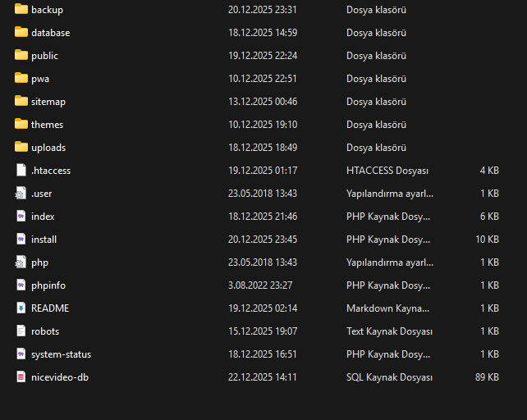Click the pwa folder name
This screenshot has height=420, width=527.
[40, 79]
